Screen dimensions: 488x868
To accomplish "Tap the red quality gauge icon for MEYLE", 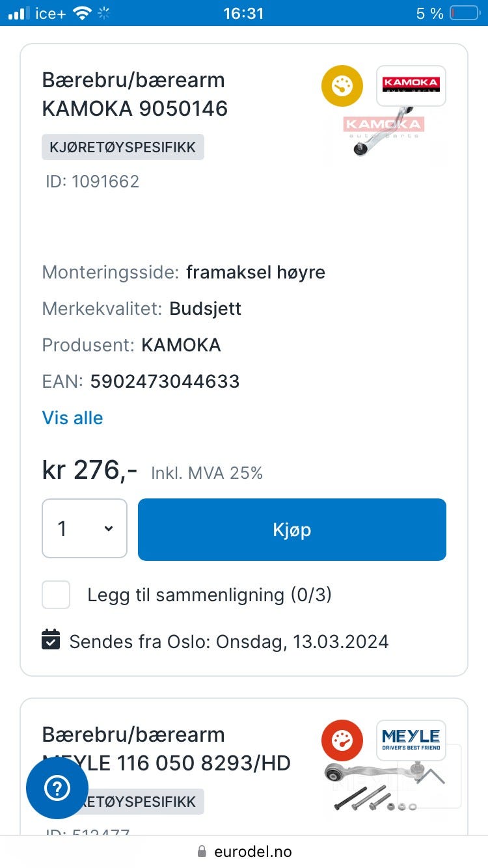I will [x=342, y=740].
